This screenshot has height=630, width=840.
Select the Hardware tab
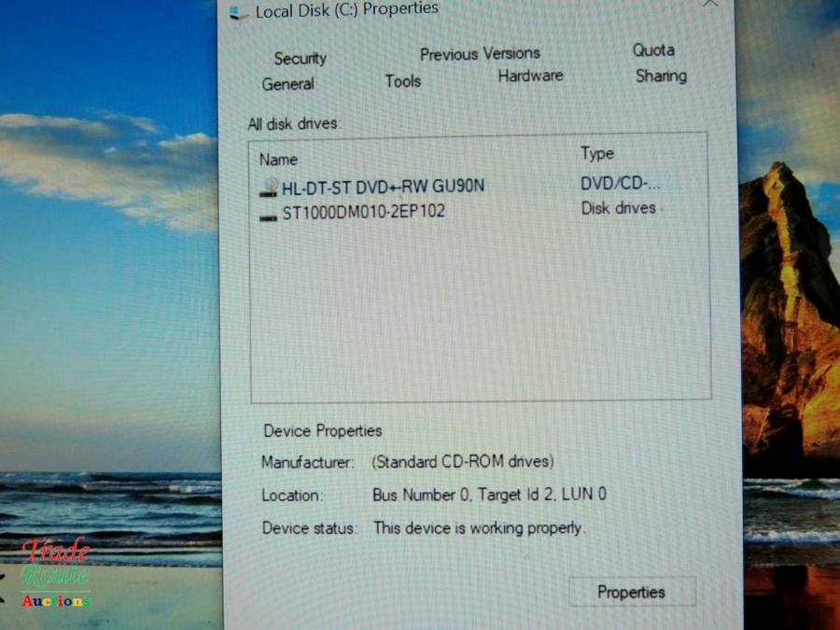click(x=529, y=77)
